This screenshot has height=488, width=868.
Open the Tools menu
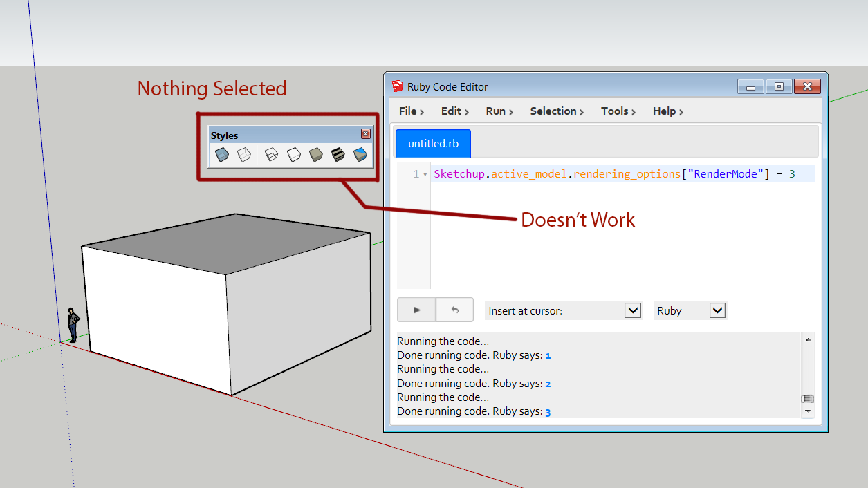point(615,111)
